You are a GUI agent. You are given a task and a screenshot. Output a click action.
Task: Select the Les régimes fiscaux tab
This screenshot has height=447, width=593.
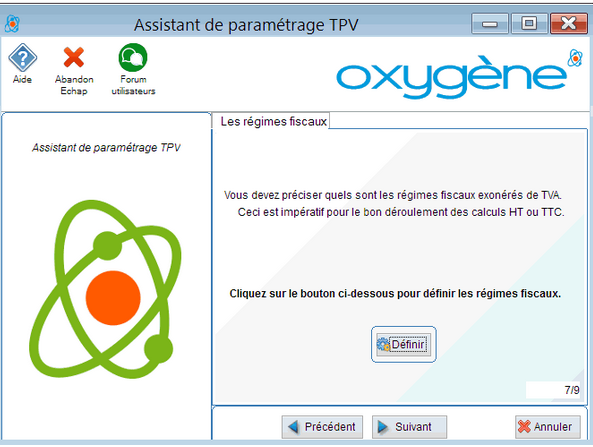pyautogui.click(x=273, y=121)
